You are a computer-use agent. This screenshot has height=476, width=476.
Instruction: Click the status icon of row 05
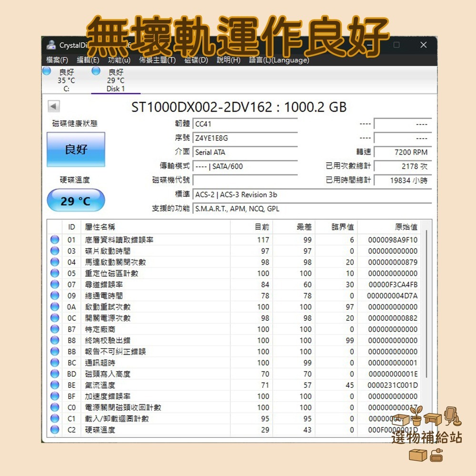click(55, 273)
